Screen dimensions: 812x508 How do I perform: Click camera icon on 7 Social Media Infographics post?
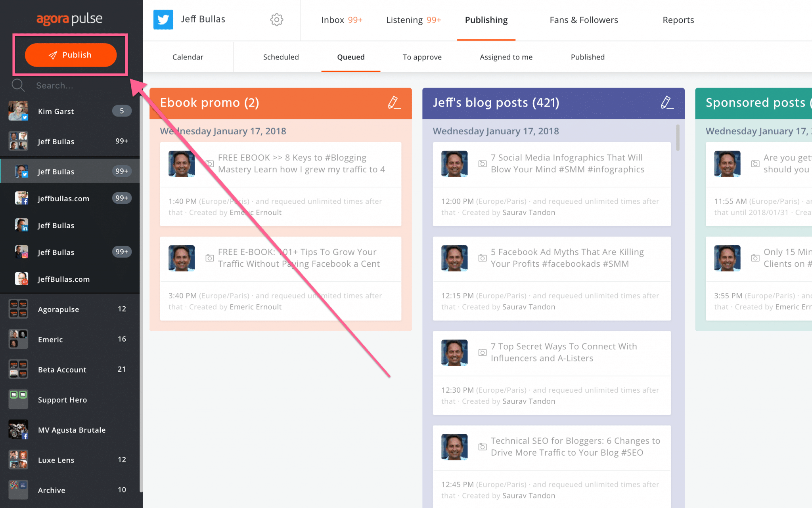coord(482,164)
